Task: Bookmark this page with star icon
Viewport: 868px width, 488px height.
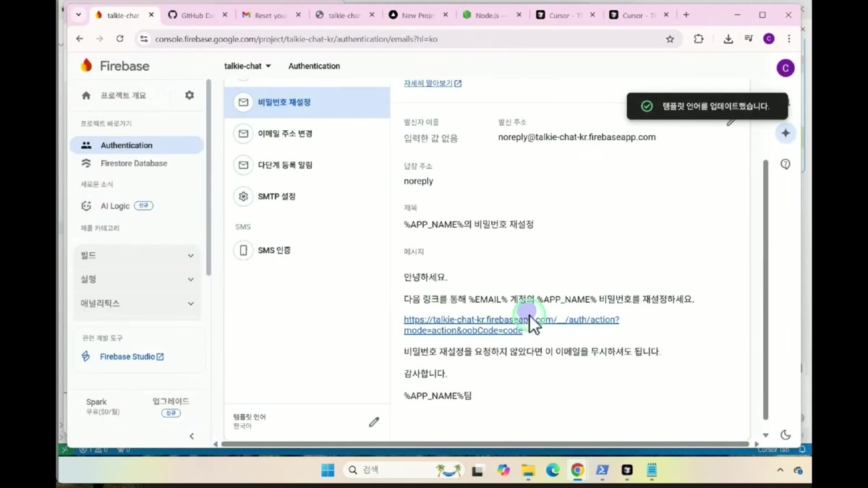Action: (x=670, y=39)
